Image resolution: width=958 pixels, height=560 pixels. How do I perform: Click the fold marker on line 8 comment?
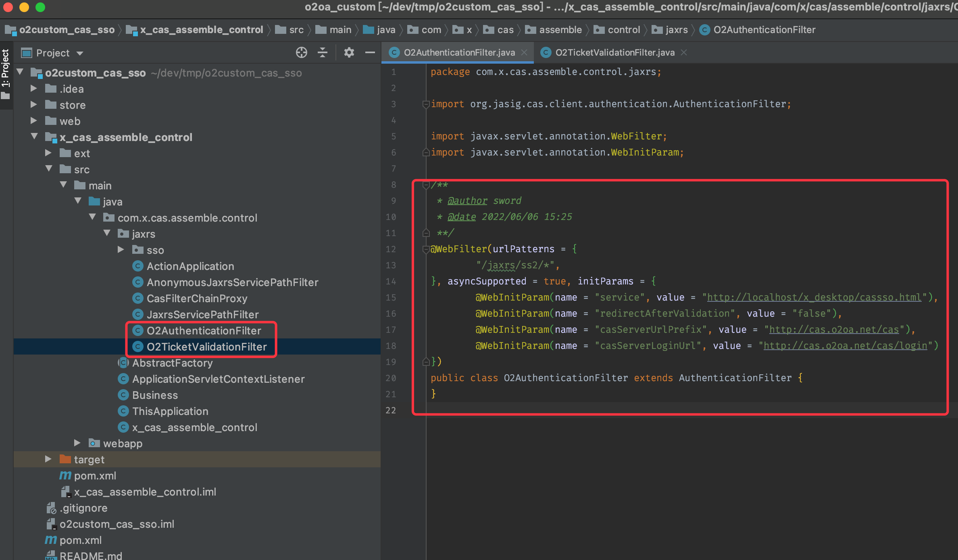tap(425, 185)
